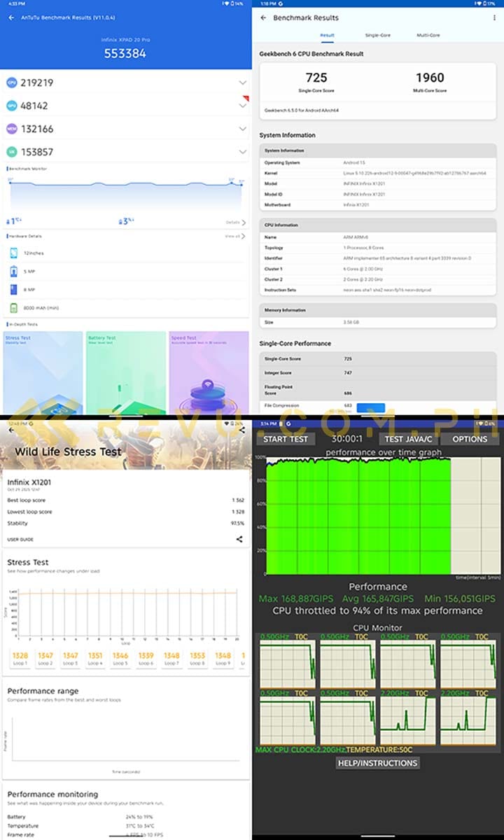
Task: Click the blue CPU badge icon
Action: 11,83
